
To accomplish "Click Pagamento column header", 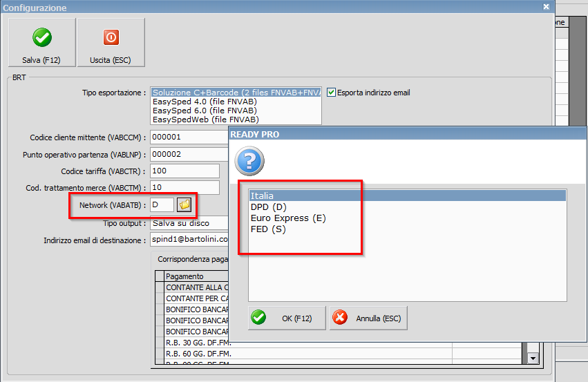I will [196, 276].
